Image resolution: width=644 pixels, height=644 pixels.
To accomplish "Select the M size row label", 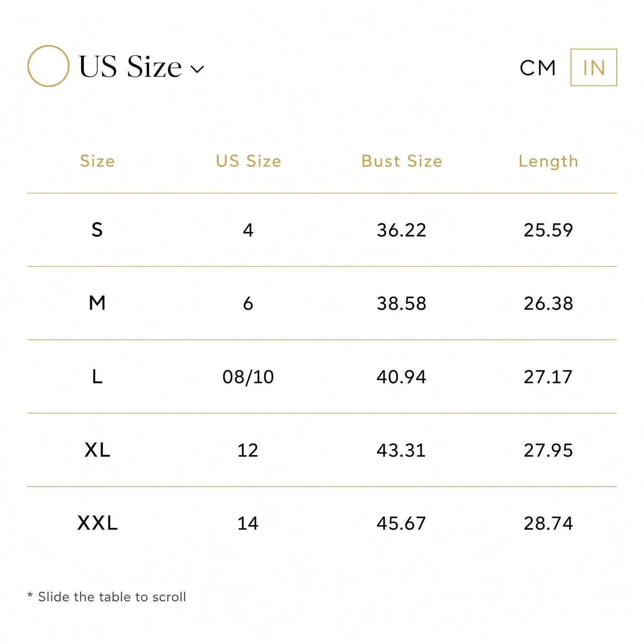I will pos(97,303).
